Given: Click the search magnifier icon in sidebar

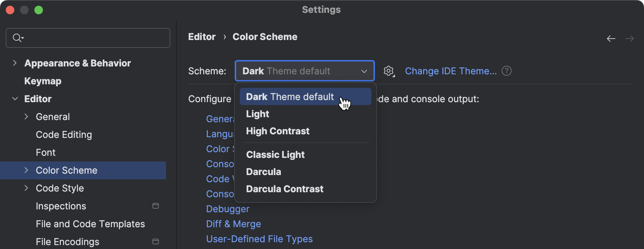Looking at the screenshot, I should click(18, 37).
